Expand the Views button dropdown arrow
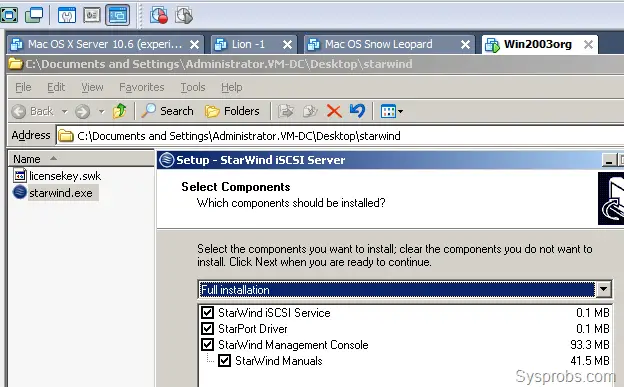The image size is (624, 387). click(x=400, y=111)
